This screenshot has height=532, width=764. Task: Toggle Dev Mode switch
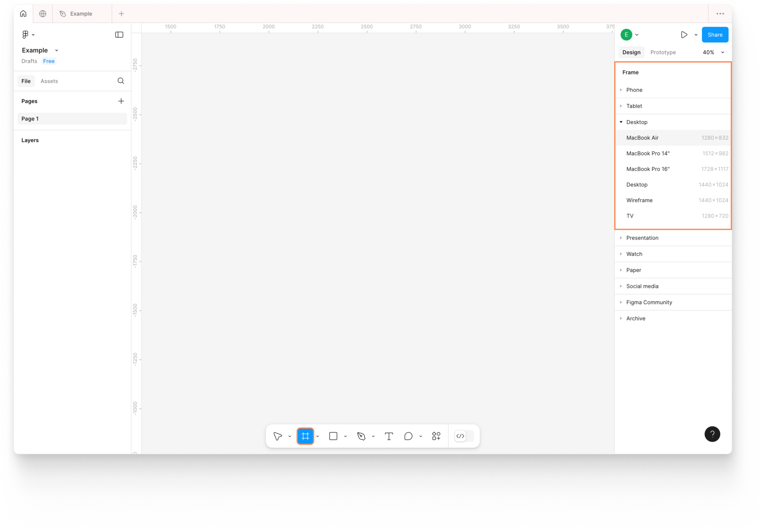tap(464, 436)
